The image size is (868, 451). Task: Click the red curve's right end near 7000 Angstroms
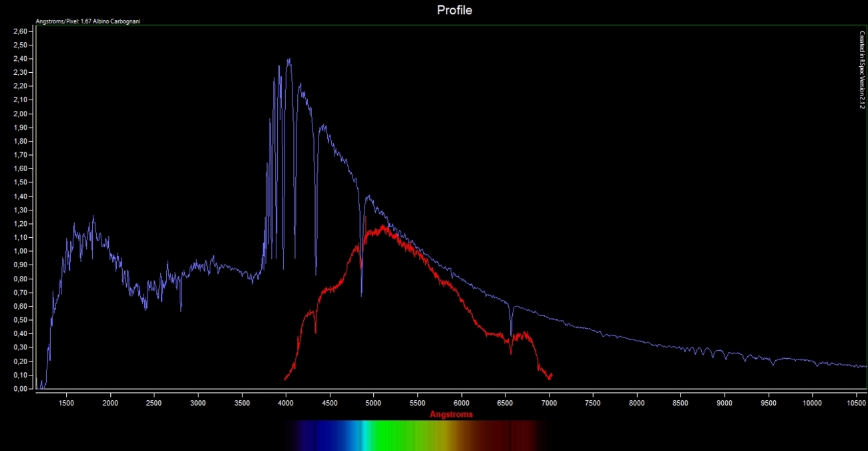[x=550, y=376]
